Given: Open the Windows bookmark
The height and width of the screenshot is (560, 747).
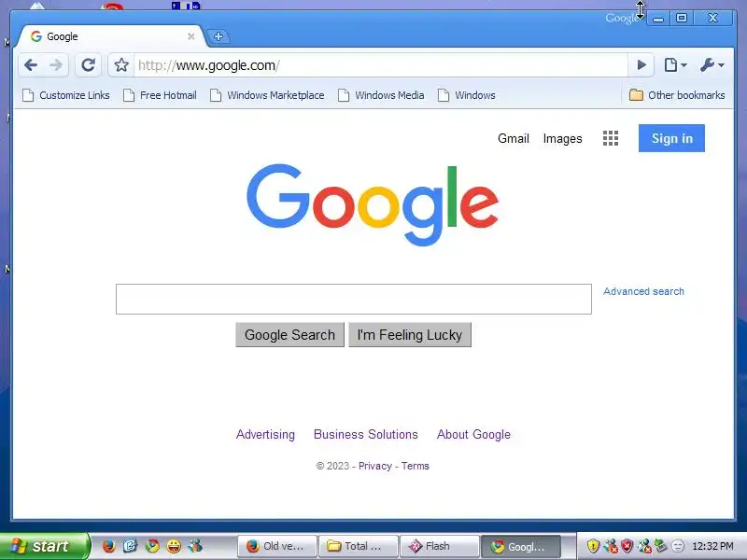Looking at the screenshot, I should 467,95.
